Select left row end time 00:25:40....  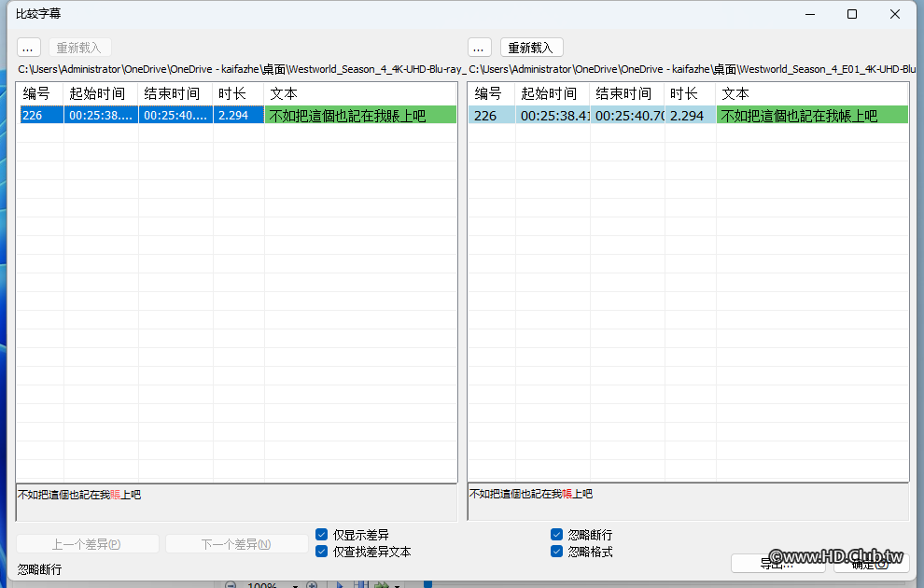pyautogui.click(x=175, y=115)
